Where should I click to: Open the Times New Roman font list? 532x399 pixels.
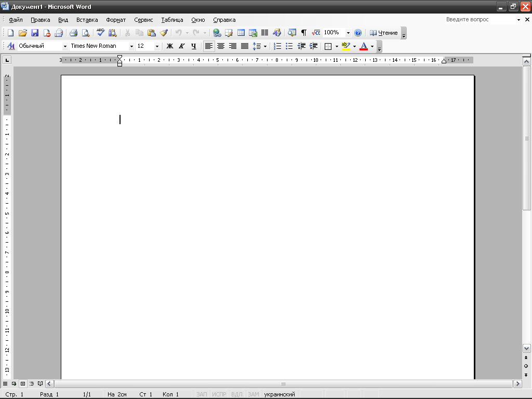(131, 46)
